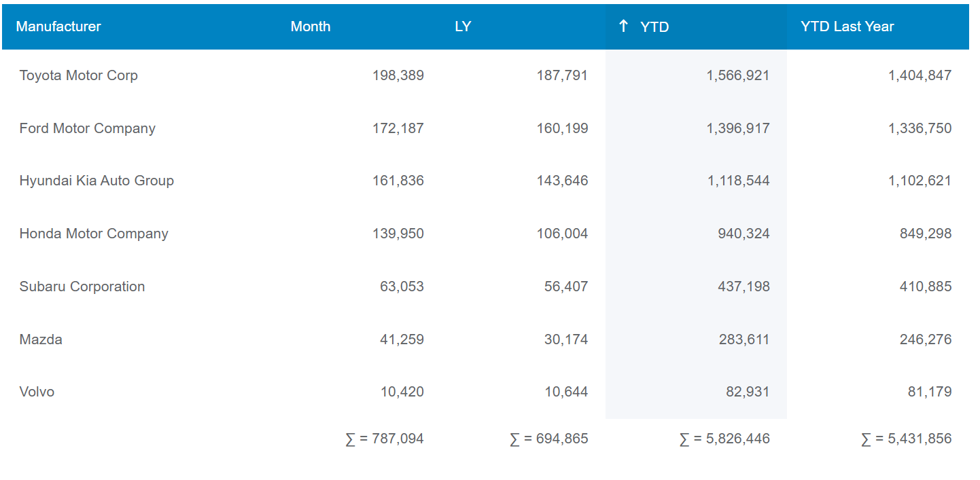980x480 pixels.
Task: Click the YTD column header
Action: [x=654, y=27]
